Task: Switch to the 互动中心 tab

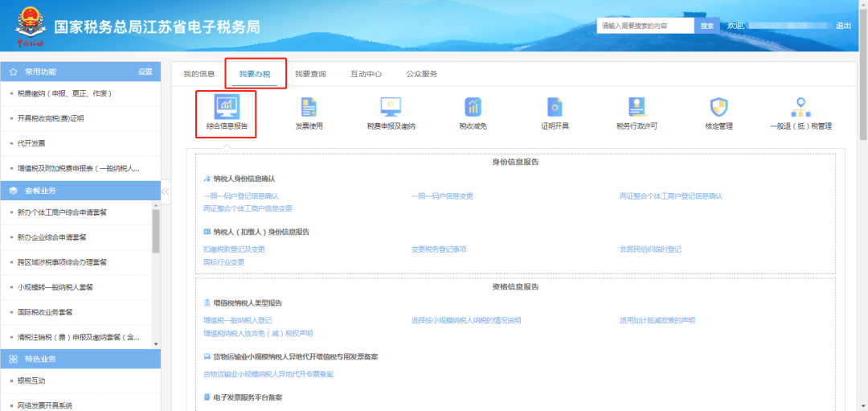Action: pyautogui.click(x=366, y=74)
